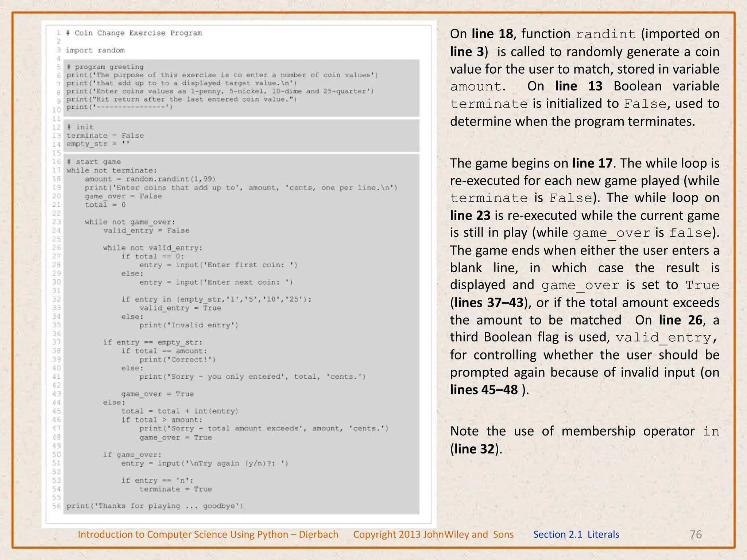The height and width of the screenshot is (560, 747).
Task: Click 'Introduction to Computer Science Using Python' footer
Action: 184,534
